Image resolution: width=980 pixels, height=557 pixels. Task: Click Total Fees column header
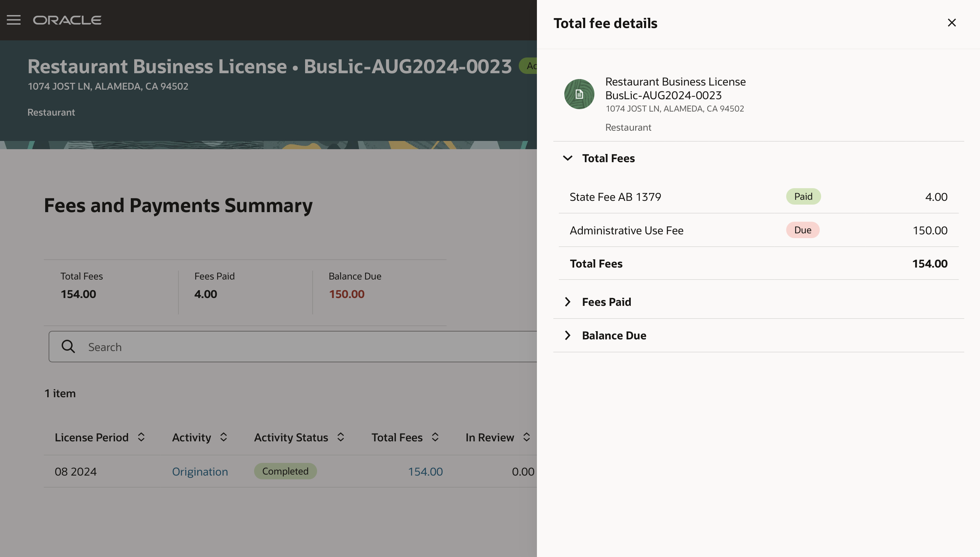tap(397, 437)
